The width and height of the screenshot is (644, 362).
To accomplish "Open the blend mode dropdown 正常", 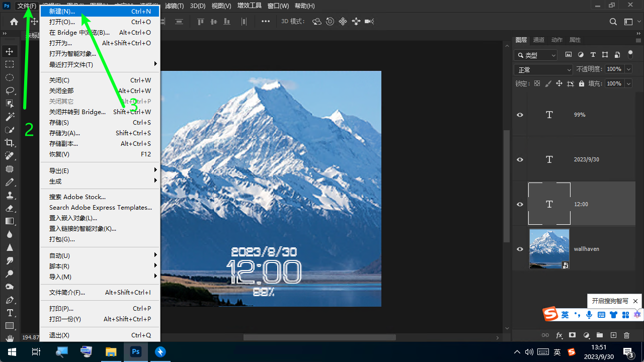I will click(543, 69).
